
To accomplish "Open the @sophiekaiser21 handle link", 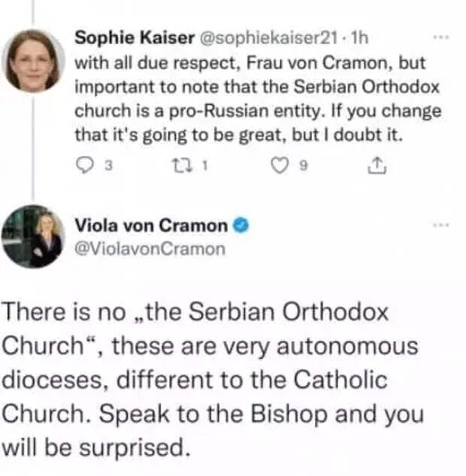I will pos(268,38).
